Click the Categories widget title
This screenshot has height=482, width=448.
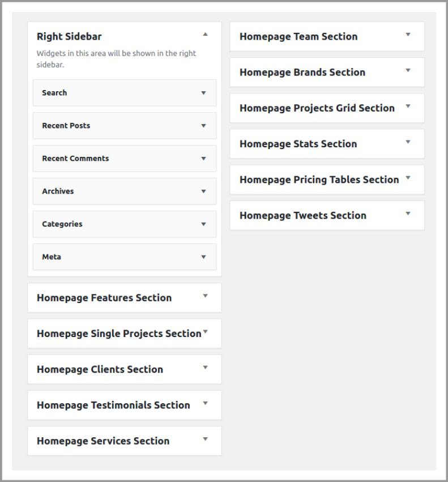click(62, 224)
